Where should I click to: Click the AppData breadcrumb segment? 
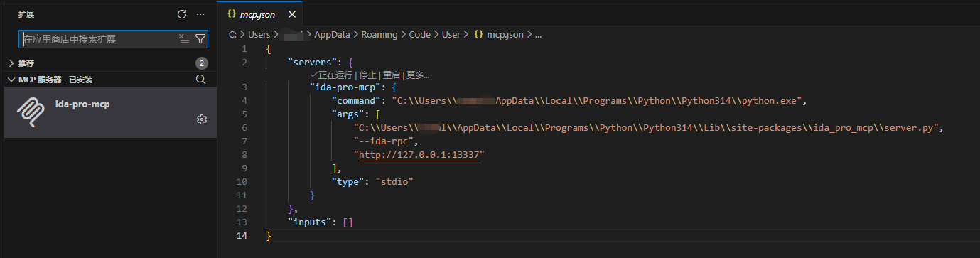pos(333,34)
